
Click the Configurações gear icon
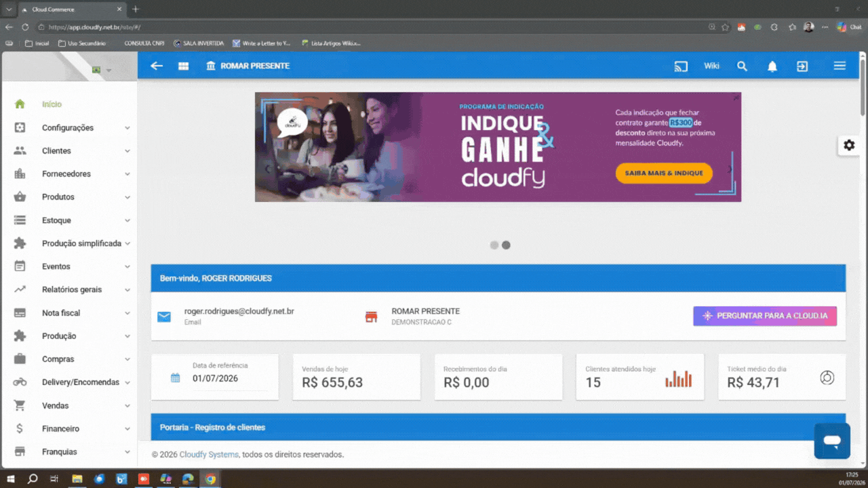click(20, 127)
